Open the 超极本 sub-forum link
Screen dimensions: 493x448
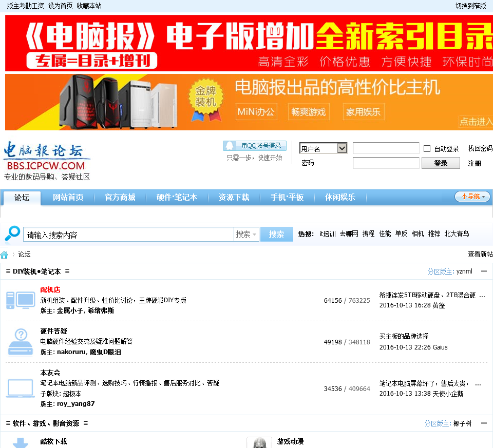[72, 394]
